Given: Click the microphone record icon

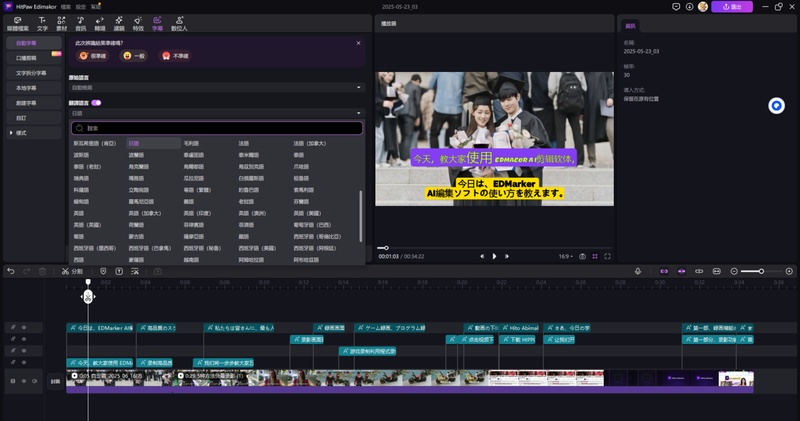Looking at the screenshot, I should click(638, 271).
